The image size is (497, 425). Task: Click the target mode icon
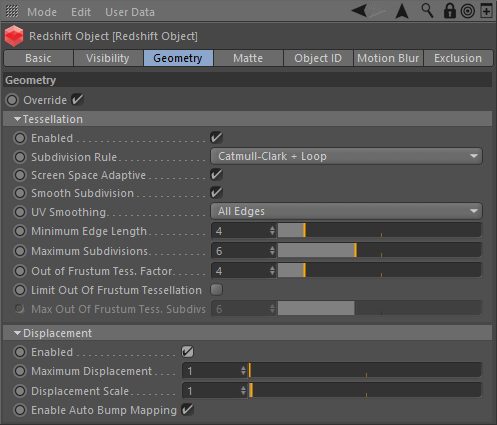[x=468, y=11]
